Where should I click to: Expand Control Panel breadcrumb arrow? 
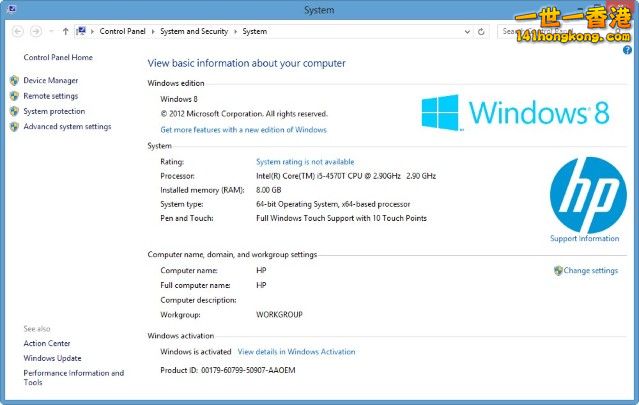[x=153, y=31]
